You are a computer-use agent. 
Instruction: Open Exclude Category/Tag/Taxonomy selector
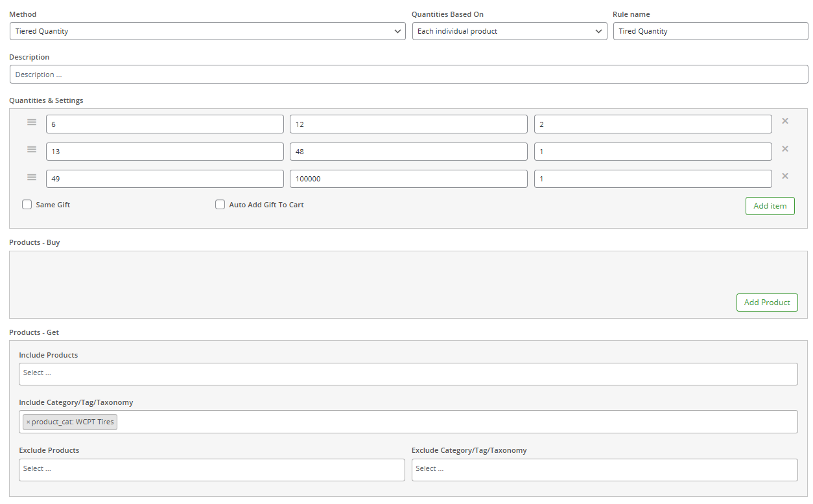click(x=604, y=470)
